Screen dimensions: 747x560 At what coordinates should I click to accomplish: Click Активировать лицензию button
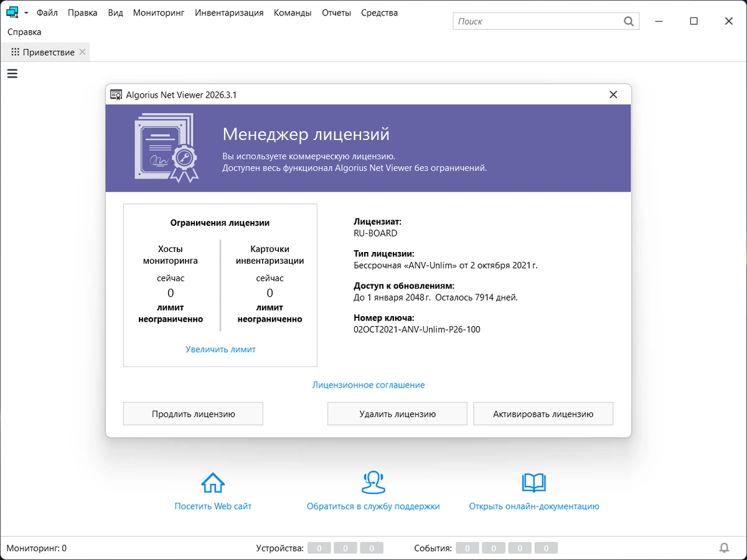pos(543,414)
